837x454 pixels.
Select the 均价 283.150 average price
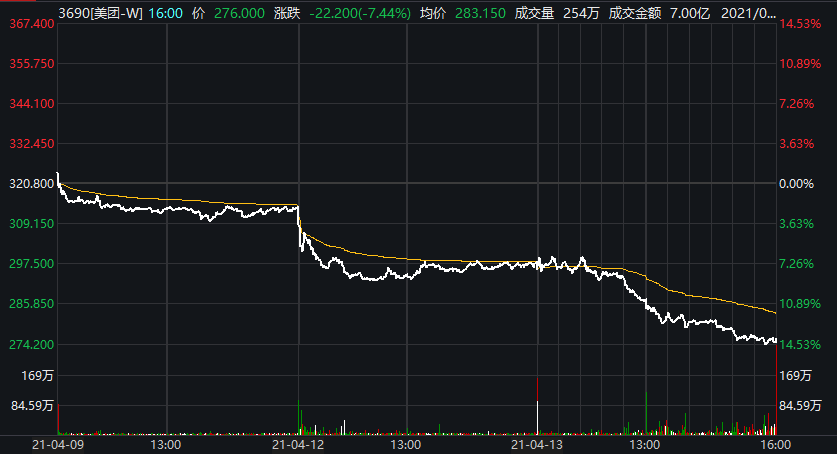(x=463, y=13)
